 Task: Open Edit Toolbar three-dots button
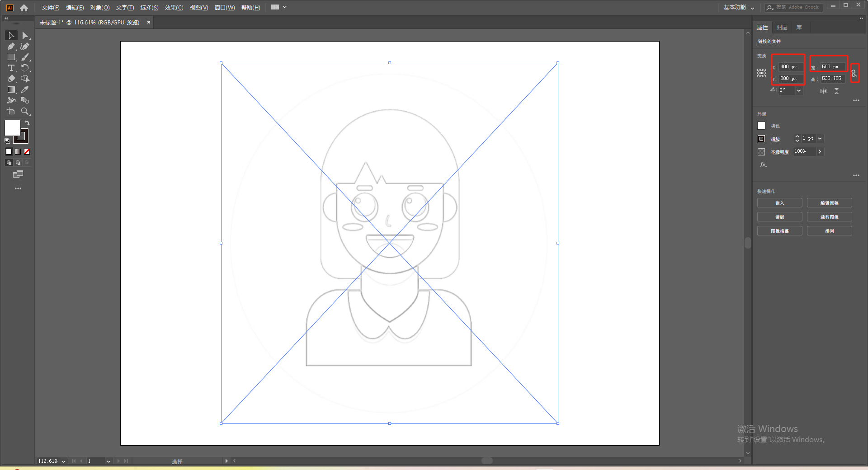click(18, 188)
